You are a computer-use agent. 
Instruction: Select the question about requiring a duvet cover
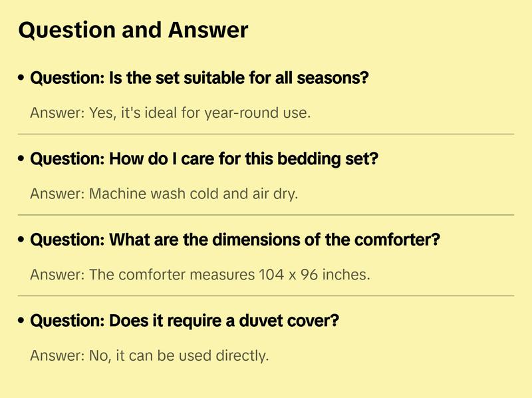point(185,321)
